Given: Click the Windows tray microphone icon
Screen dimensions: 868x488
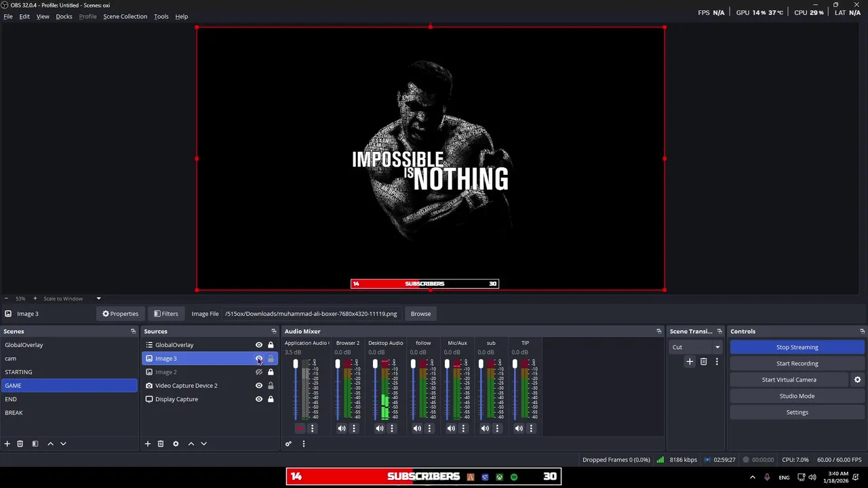Looking at the screenshot, I should 767,477.
